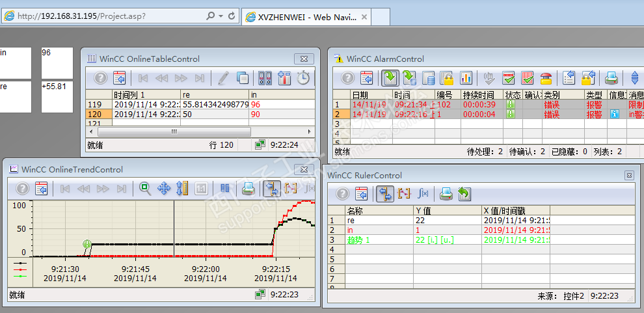This screenshot has width=644, height=313.
Task: Select alarm row with time 09:22:16
Action: pos(489,114)
